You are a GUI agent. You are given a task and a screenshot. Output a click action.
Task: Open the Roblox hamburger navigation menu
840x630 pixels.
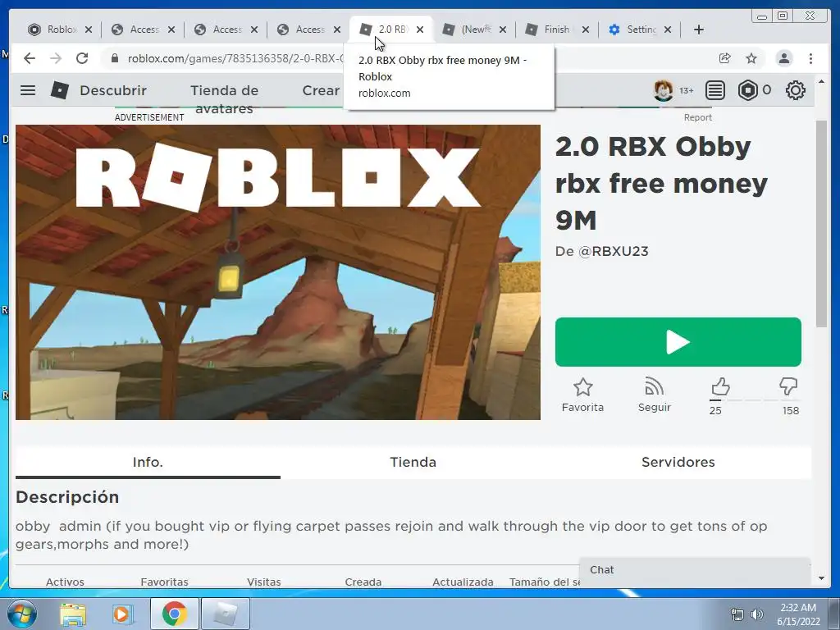(x=28, y=90)
